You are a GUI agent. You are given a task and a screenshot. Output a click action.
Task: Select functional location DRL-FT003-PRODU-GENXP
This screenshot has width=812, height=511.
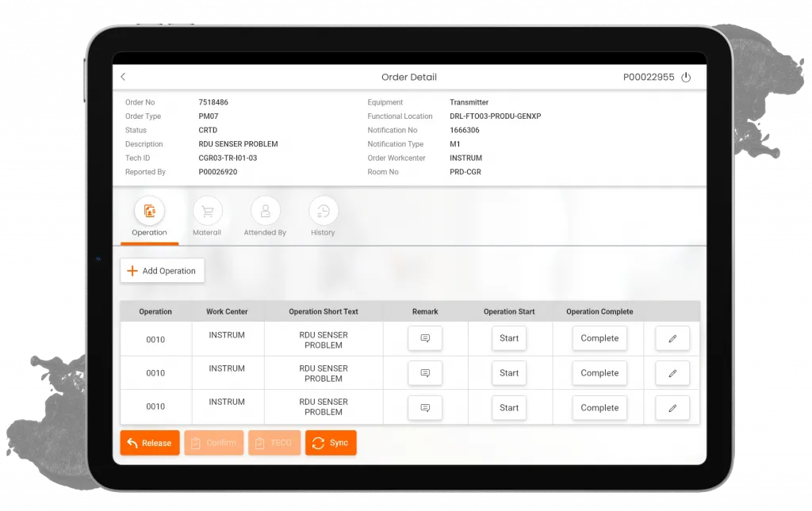(x=495, y=116)
